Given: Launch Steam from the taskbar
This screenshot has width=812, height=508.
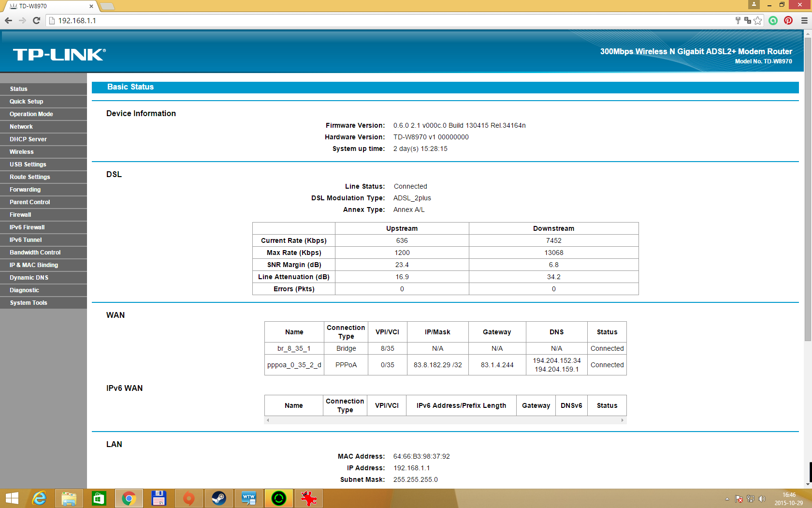Looking at the screenshot, I should pos(219,498).
